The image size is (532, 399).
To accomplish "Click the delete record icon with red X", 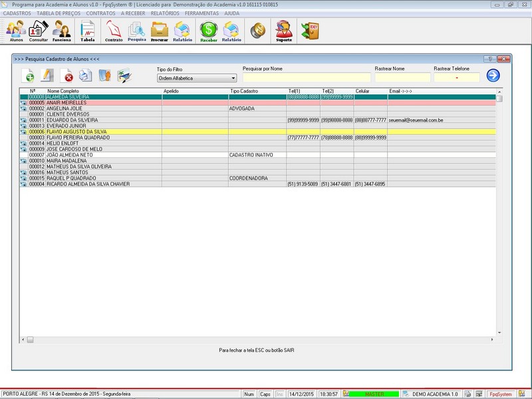I will click(66, 75).
